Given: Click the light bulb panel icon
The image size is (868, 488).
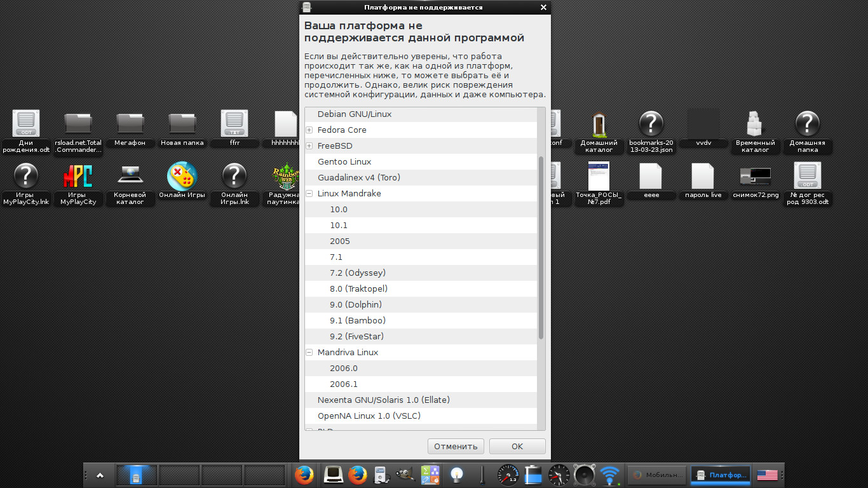Looking at the screenshot, I should tap(456, 475).
